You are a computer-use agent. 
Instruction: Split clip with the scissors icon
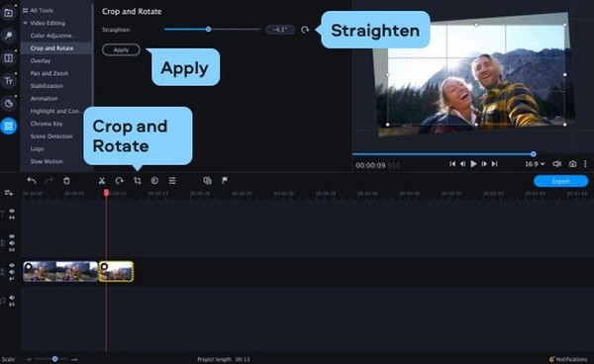click(x=102, y=181)
